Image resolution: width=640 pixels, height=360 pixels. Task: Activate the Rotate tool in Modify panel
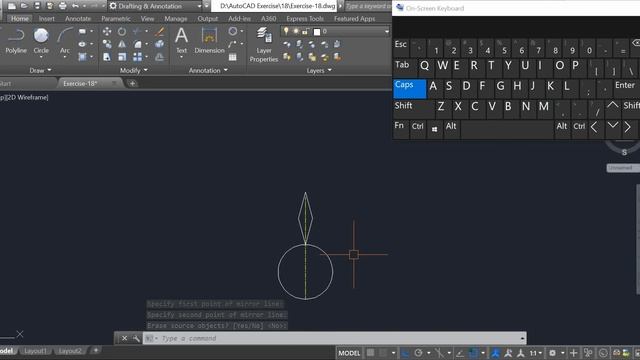point(122,31)
